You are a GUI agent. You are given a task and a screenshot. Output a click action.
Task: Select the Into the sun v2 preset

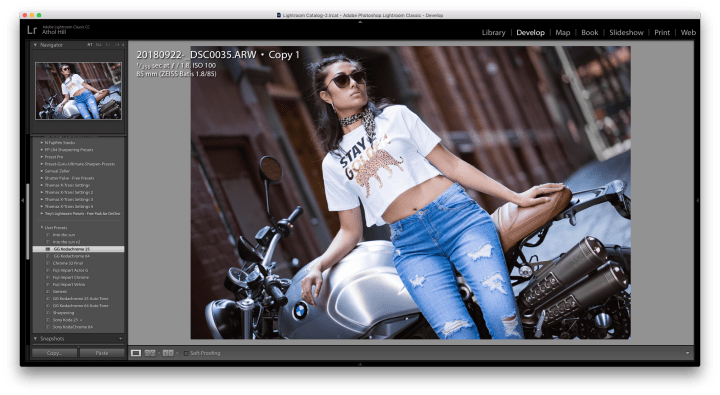coord(67,242)
